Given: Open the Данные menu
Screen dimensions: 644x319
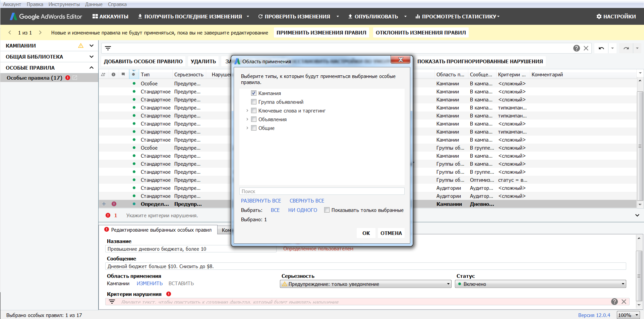Looking at the screenshot, I should click(x=94, y=4).
